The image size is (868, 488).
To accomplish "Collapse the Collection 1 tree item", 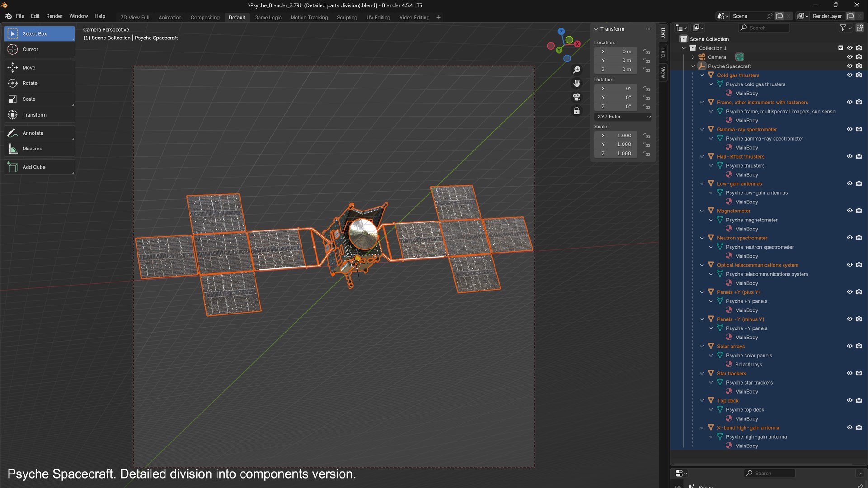I will pyautogui.click(x=684, y=48).
